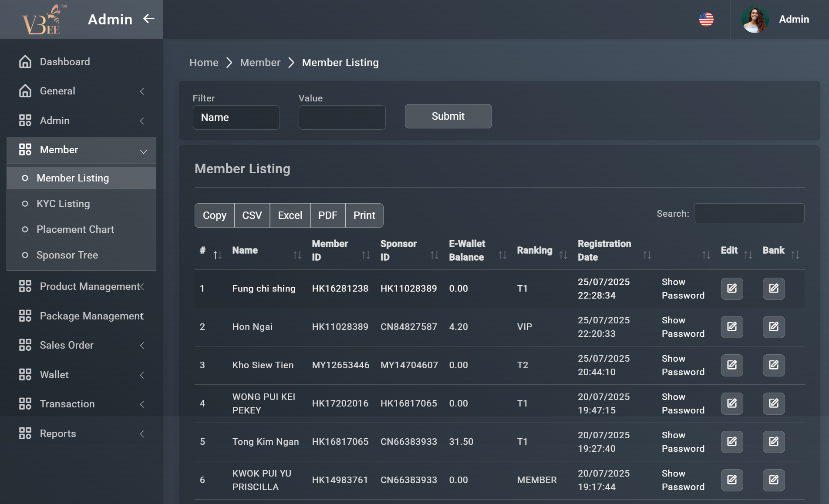This screenshot has height=504, width=829.
Task: Click the table Search input field
Action: (x=748, y=214)
